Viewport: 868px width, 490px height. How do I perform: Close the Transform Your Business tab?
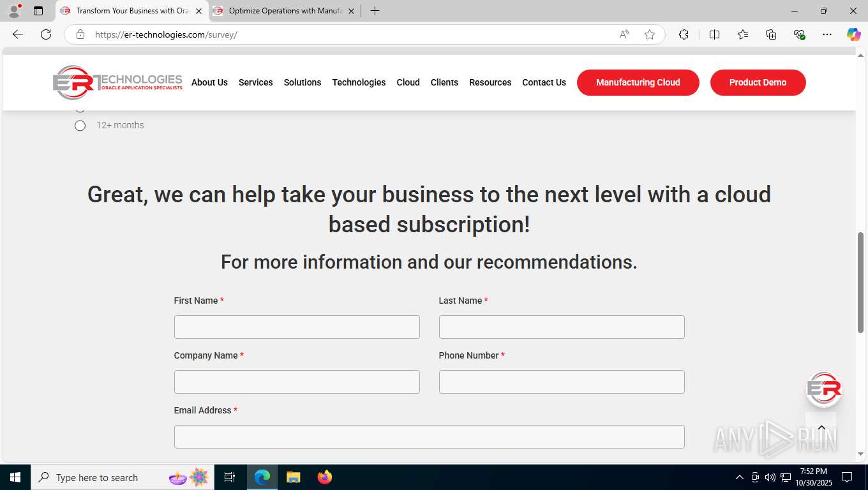pyautogui.click(x=198, y=11)
